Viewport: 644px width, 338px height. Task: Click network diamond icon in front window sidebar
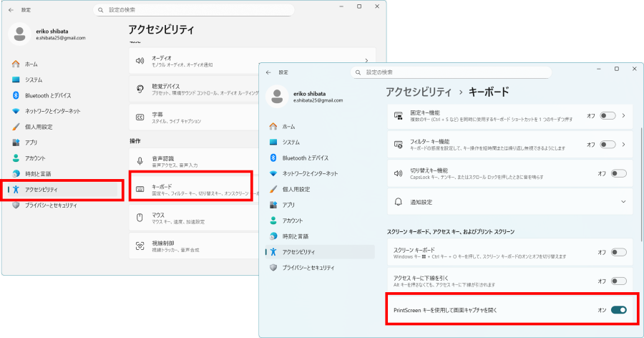click(x=273, y=173)
